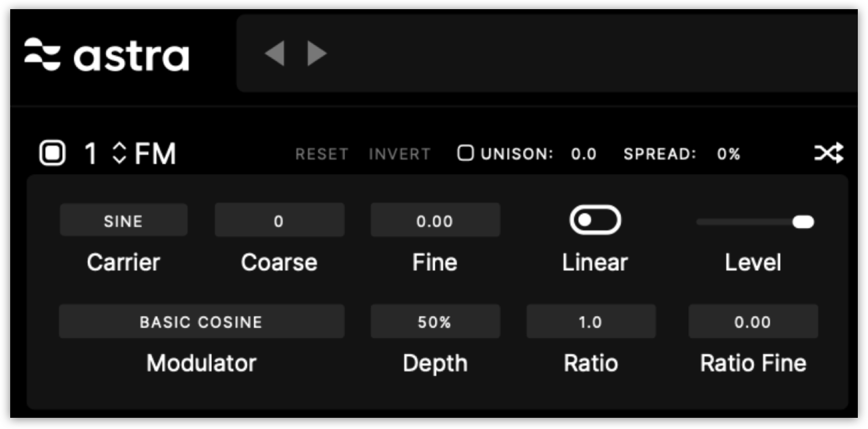Click the Unison value 0.0
The image size is (868, 429).
[584, 154]
